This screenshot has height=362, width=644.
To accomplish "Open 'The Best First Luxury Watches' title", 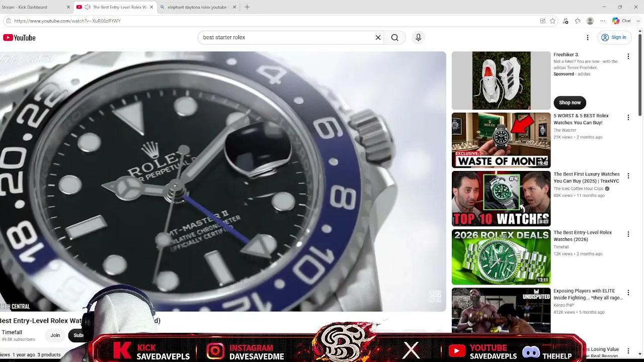I will [x=587, y=177].
